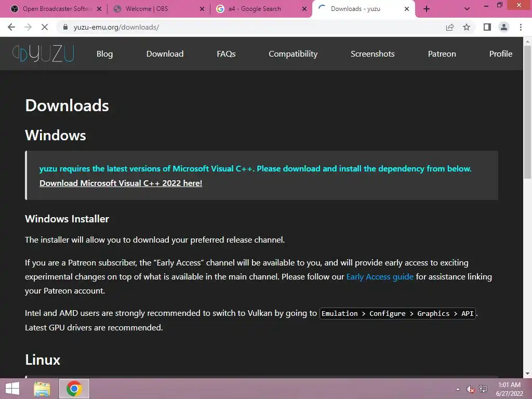532x399 pixels.
Task: Click the Emulation > Configure > Graphics > API code text
Action: pos(397,313)
